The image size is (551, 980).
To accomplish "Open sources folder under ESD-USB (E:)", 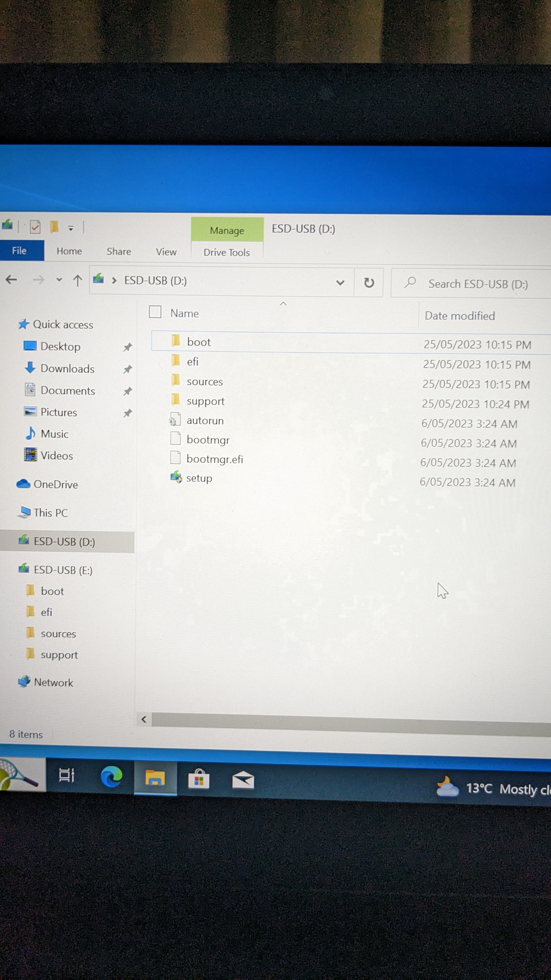I will (x=58, y=634).
